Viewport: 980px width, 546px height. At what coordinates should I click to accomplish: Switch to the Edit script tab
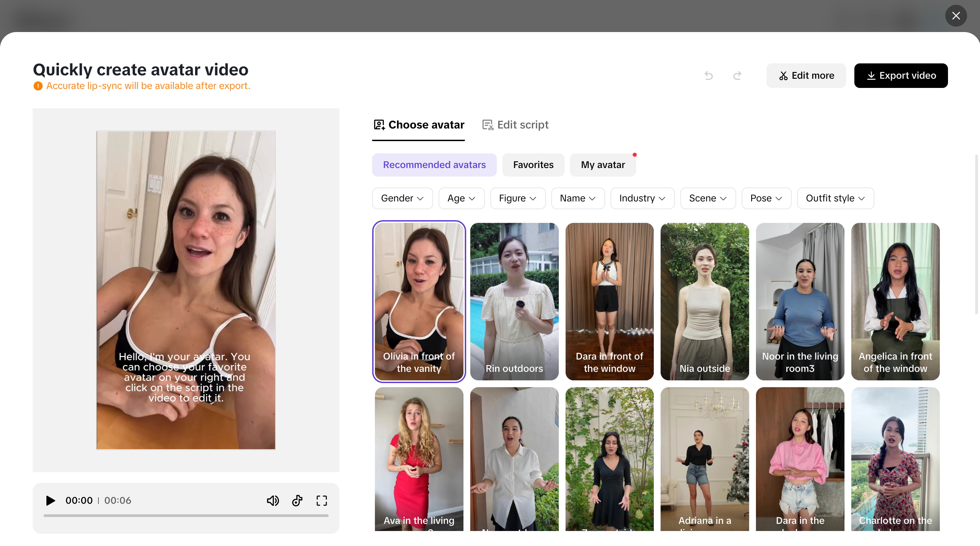point(516,125)
